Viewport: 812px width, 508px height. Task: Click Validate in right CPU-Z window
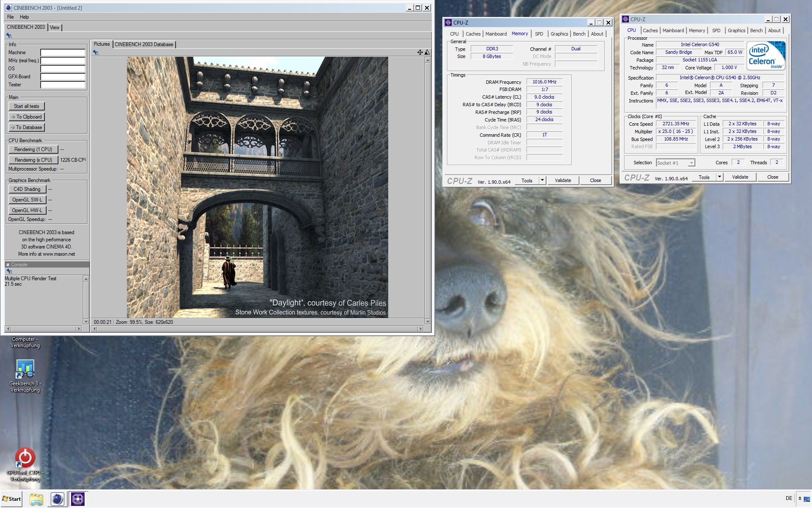click(x=740, y=177)
